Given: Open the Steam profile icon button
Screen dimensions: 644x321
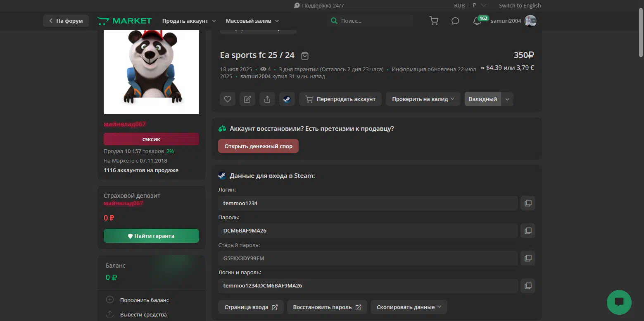Looking at the screenshot, I should click(x=287, y=99).
